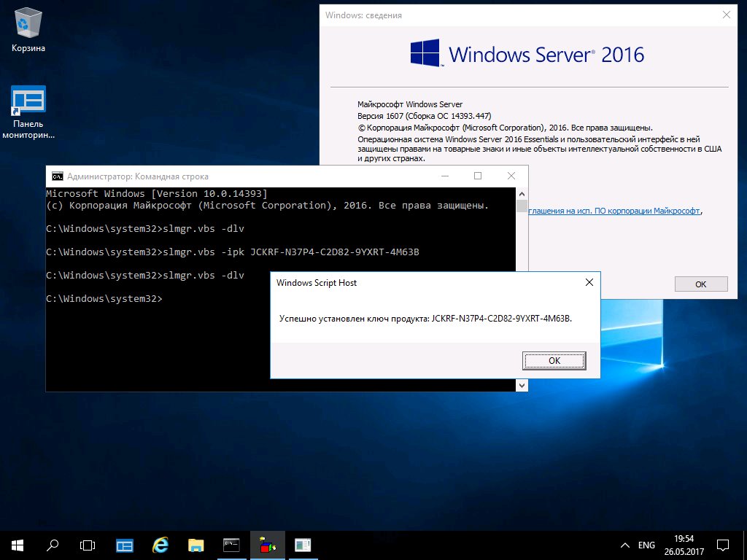
Task: Open Command Prompt system menu icon
Action: tap(58, 176)
